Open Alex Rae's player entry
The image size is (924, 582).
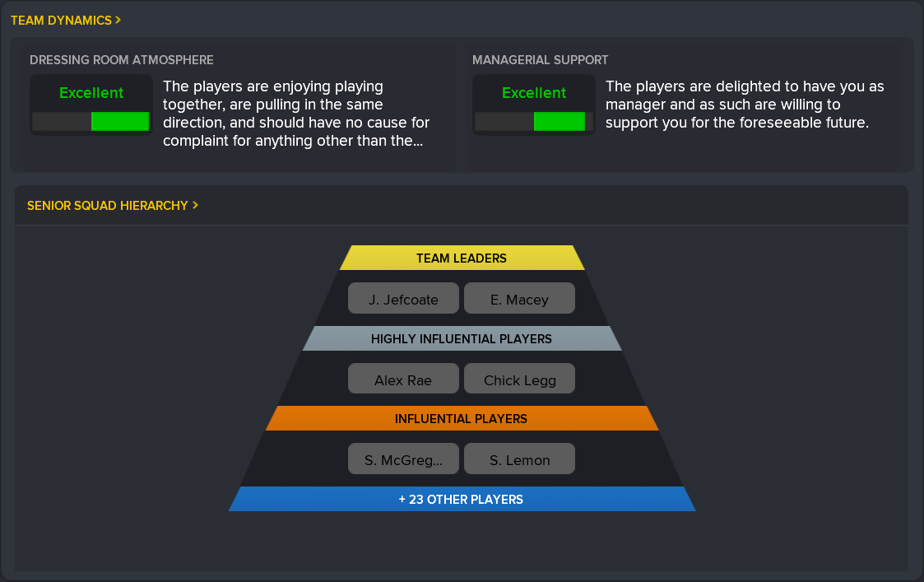403,380
